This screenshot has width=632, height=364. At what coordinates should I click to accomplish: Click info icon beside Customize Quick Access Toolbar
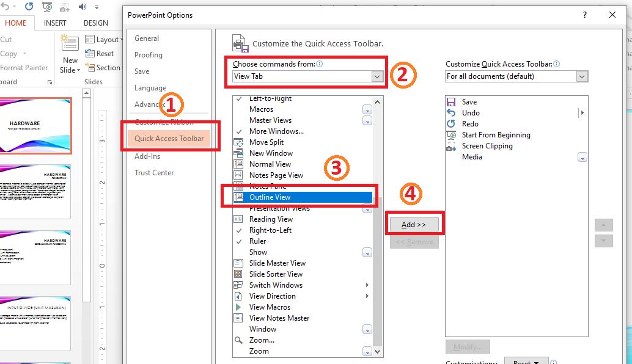557,64
